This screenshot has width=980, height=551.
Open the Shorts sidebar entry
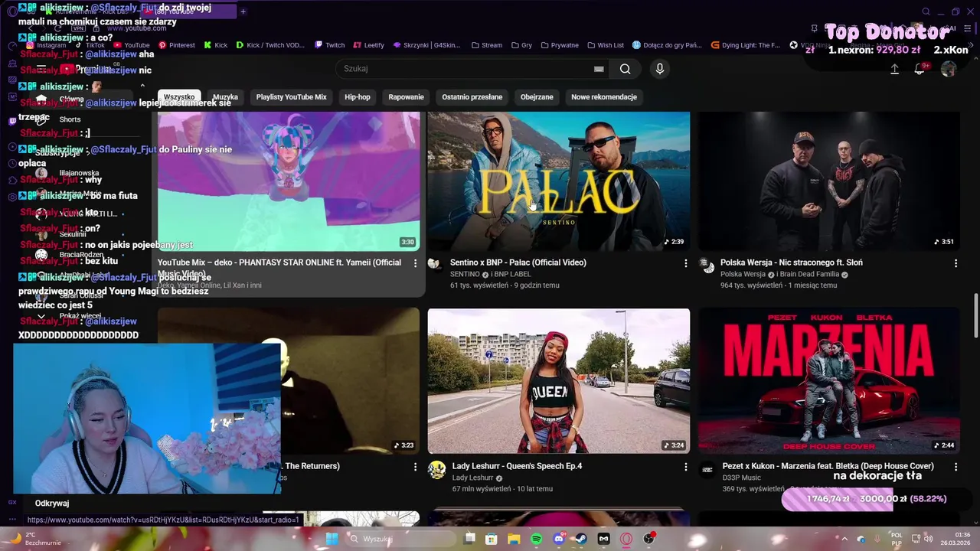(x=70, y=119)
